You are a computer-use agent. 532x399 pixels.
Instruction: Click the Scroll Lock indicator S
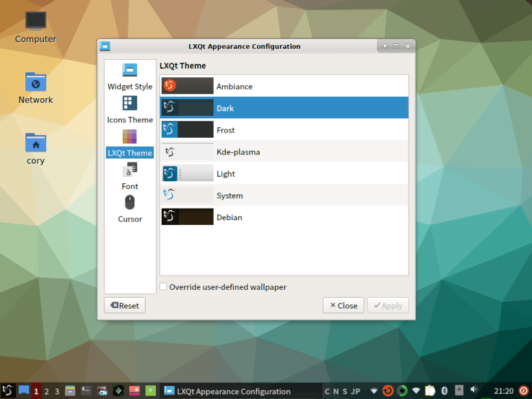(x=345, y=391)
